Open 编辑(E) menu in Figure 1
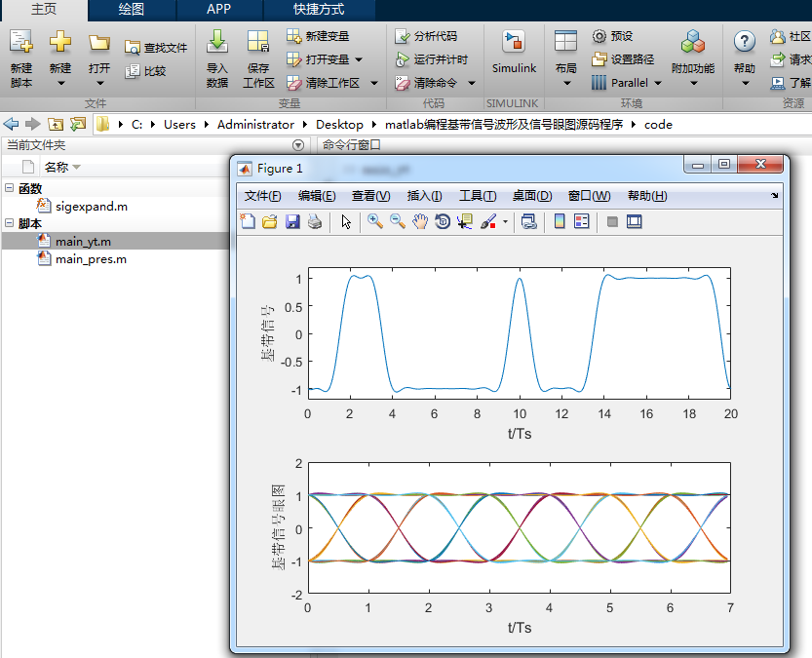The width and height of the screenshot is (812, 658). pyautogui.click(x=317, y=196)
